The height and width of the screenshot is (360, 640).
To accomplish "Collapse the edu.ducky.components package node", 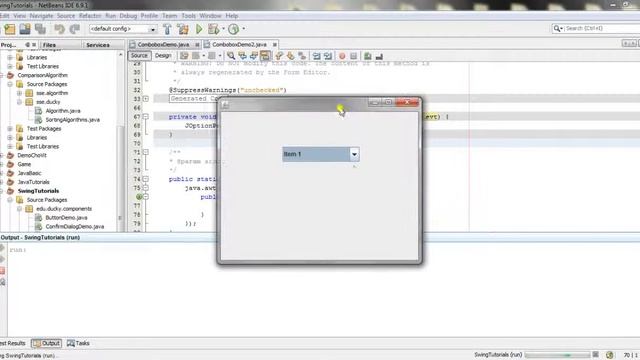I will (19, 209).
